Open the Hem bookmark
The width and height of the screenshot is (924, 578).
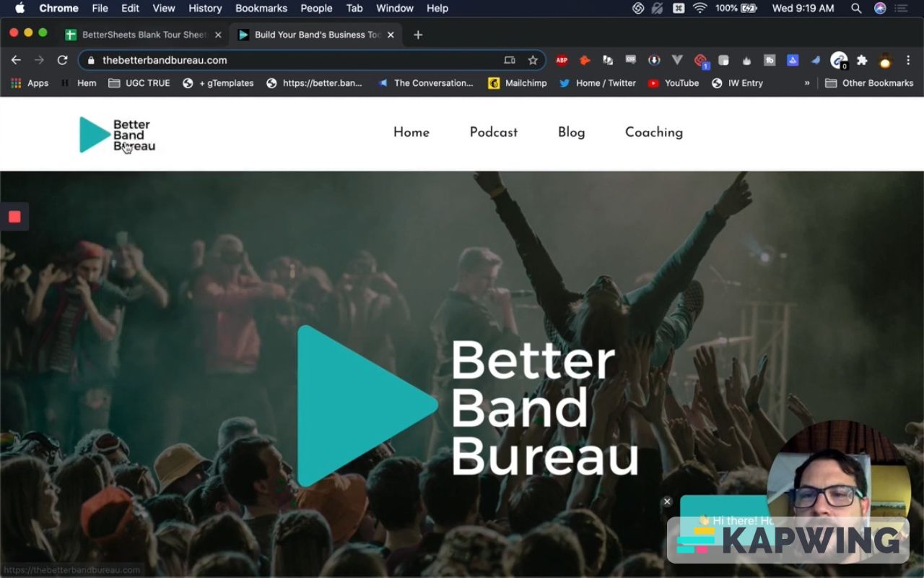click(78, 83)
